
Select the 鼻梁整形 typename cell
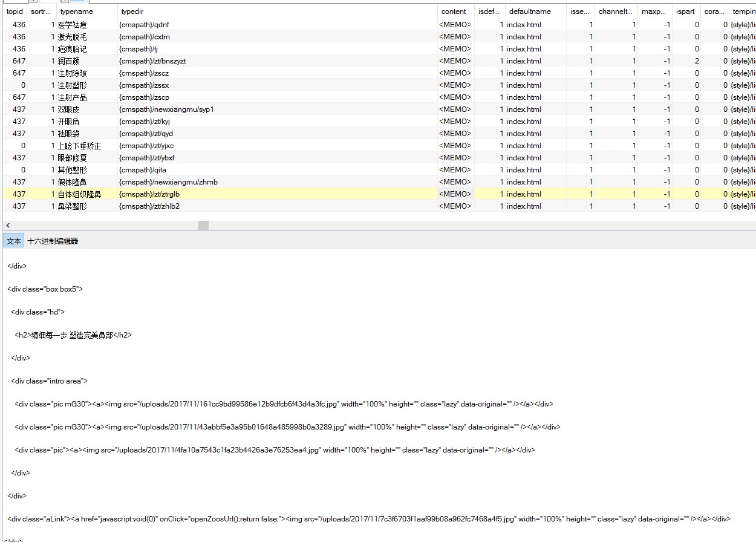coord(86,206)
